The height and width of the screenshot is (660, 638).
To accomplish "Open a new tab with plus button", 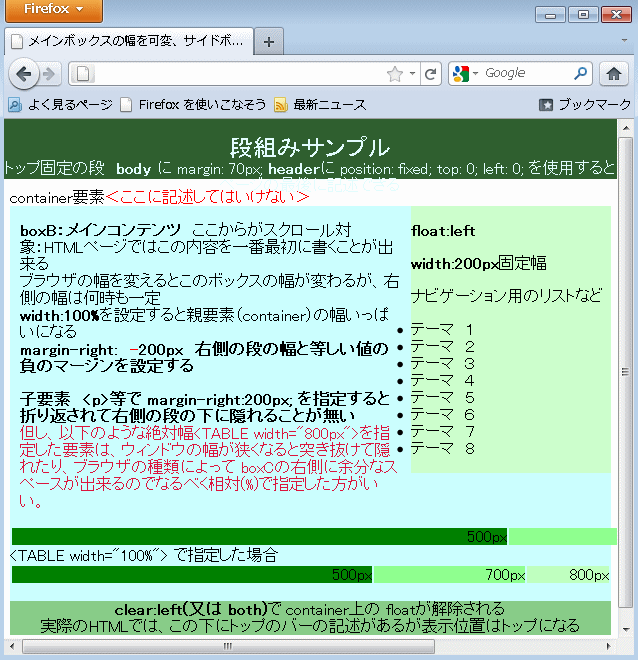I will [x=269, y=42].
